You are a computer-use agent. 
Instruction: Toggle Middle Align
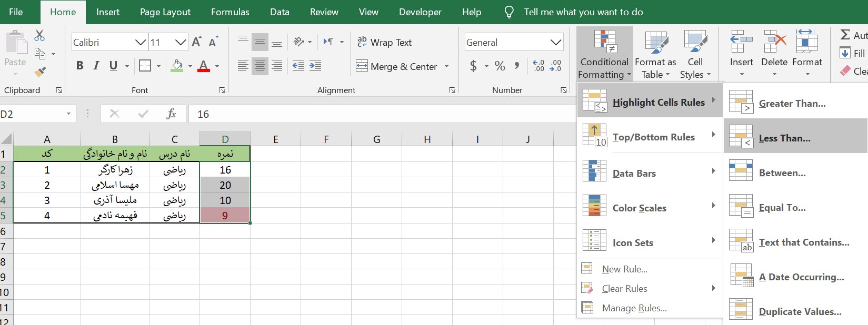point(260,42)
